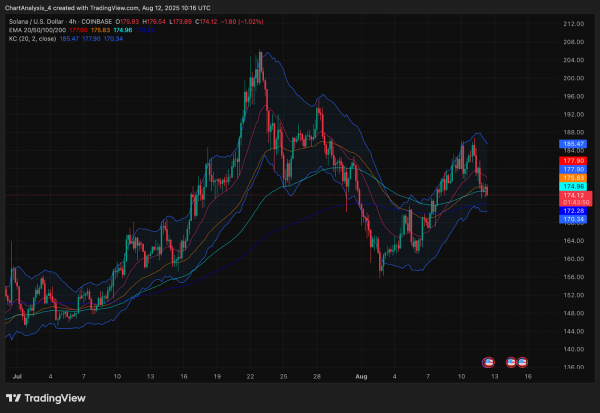Click the EMA legend's cyan 174.96 value

point(123,30)
